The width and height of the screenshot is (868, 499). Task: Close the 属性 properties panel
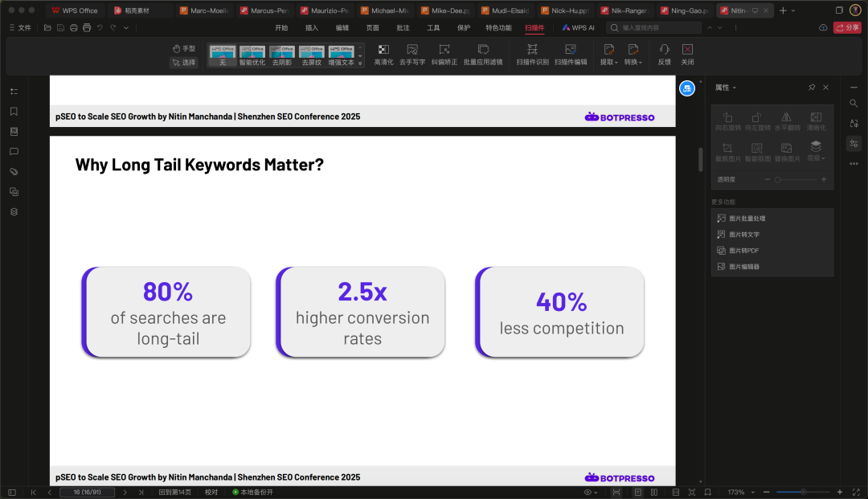point(825,88)
